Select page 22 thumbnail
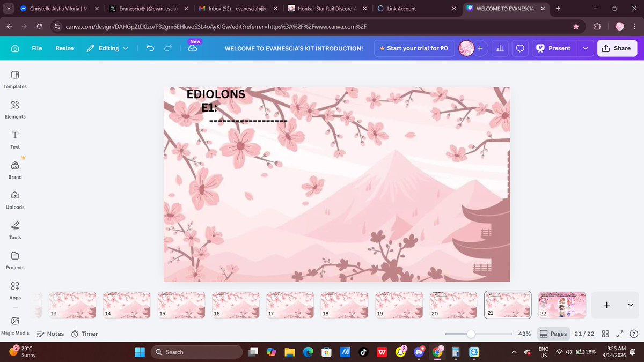Viewport: 644px width, 362px height. click(562, 305)
